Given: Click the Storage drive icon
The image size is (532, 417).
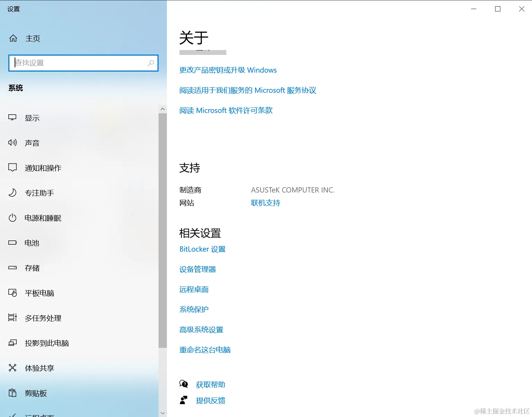Looking at the screenshot, I should click(x=13, y=268).
